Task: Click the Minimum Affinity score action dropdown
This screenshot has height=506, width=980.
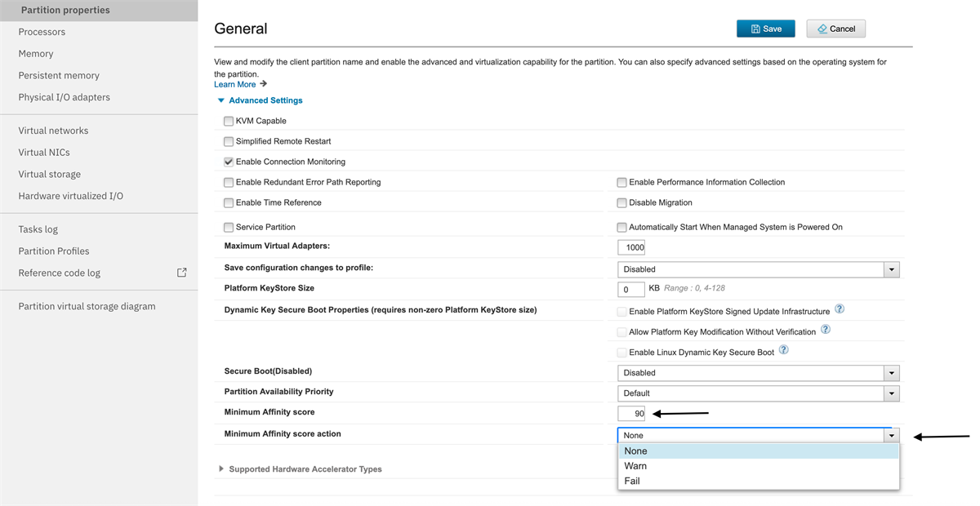Action: tap(759, 436)
